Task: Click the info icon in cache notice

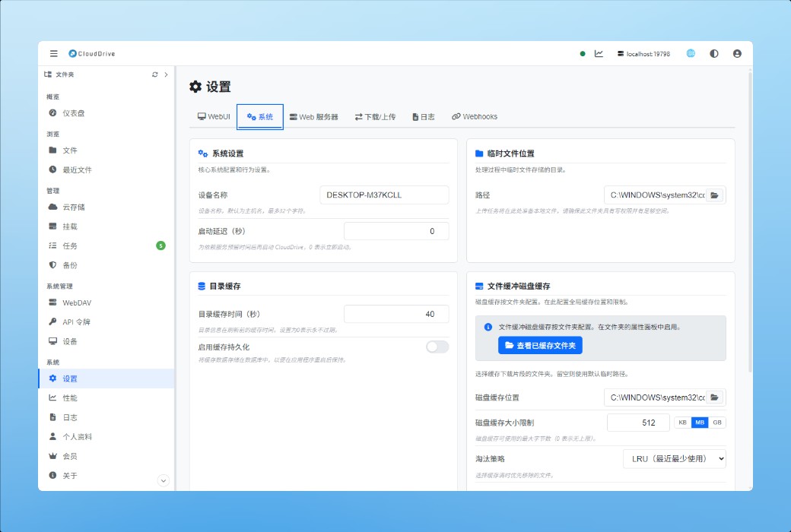Action: (x=488, y=328)
